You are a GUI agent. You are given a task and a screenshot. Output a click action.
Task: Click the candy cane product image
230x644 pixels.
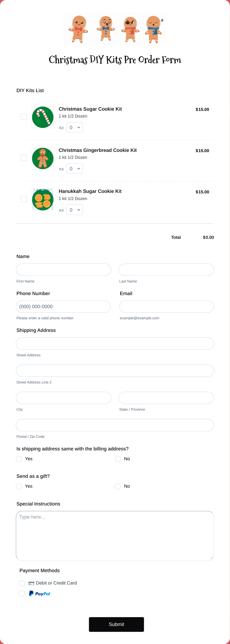43,117
